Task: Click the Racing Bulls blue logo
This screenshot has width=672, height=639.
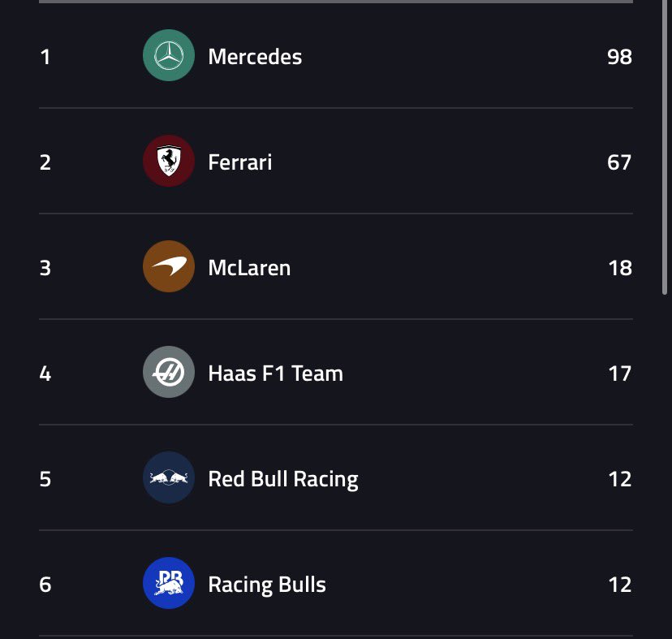Action: 169,583
